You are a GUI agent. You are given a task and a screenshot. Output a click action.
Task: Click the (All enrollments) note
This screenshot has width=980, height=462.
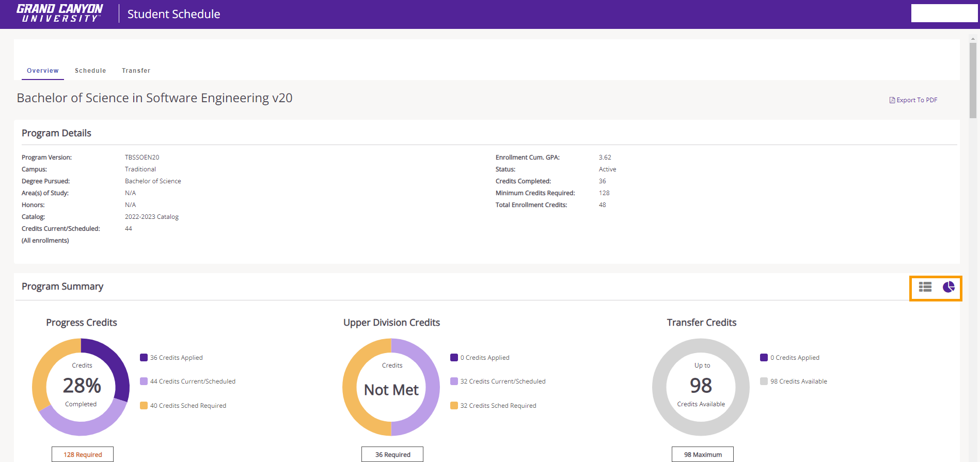click(45, 241)
